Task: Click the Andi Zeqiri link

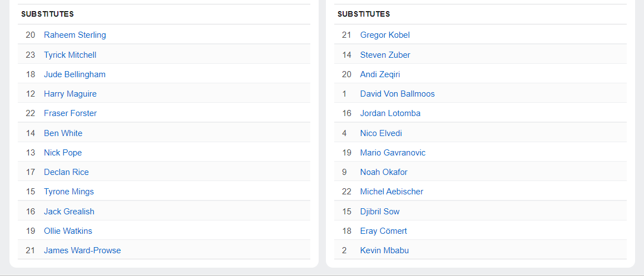Action: click(380, 74)
